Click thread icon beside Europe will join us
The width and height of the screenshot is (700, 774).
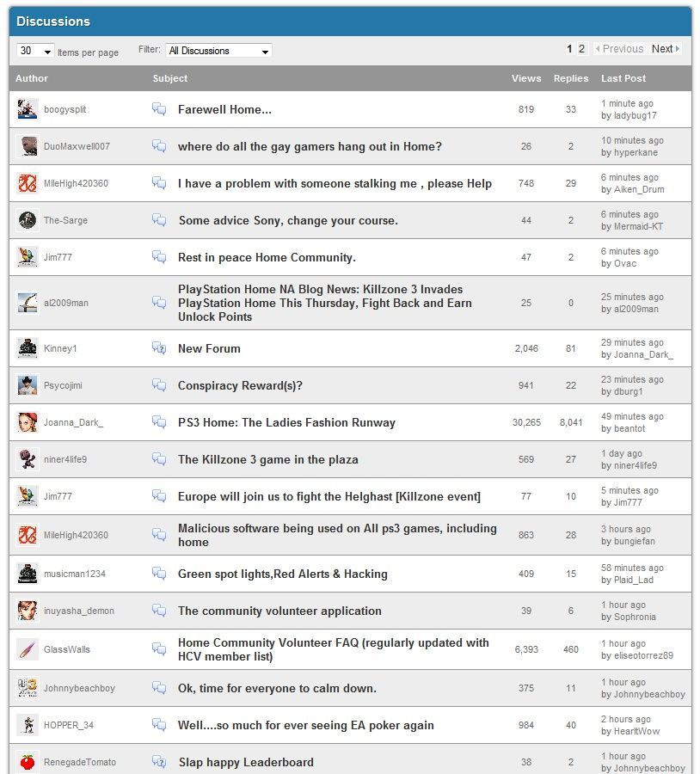pyautogui.click(x=159, y=496)
